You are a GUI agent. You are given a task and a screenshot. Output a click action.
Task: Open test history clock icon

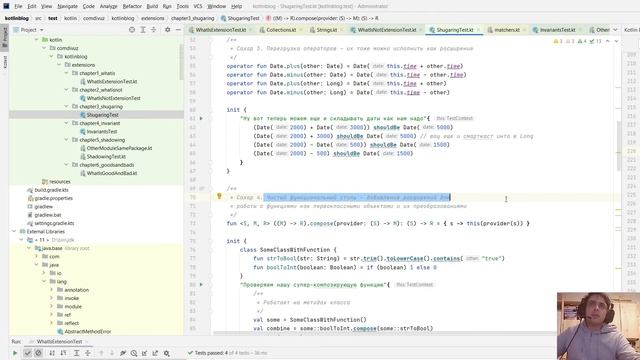[x=134, y=353]
